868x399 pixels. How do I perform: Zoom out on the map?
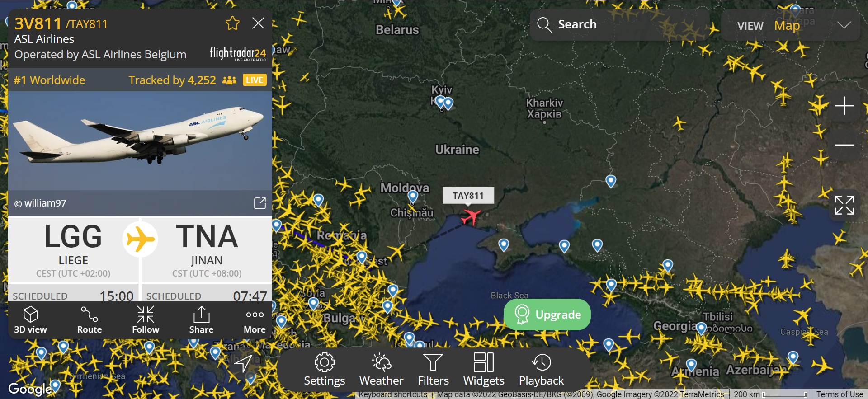point(844,145)
